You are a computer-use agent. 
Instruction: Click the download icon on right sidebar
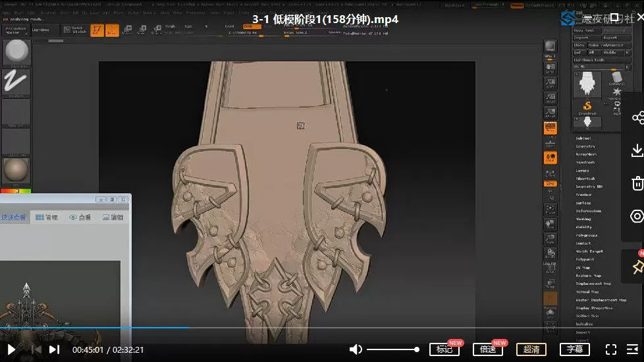[637, 151]
